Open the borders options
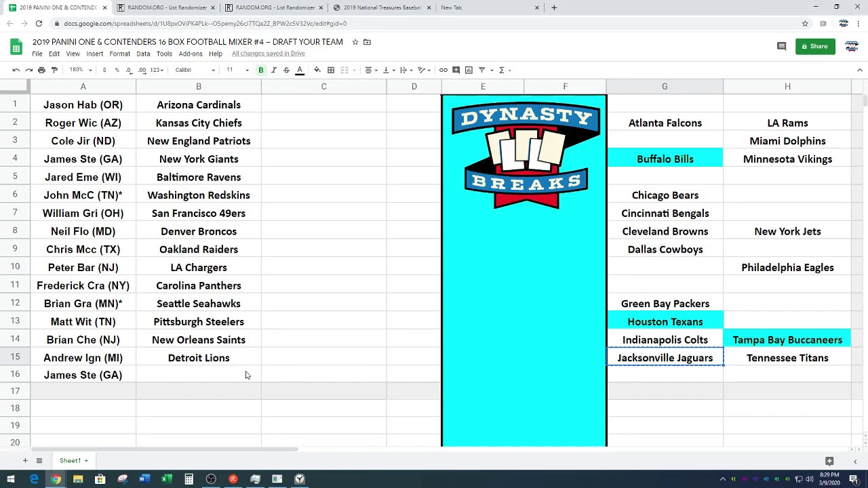The image size is (868, 488). pos(331,70)
